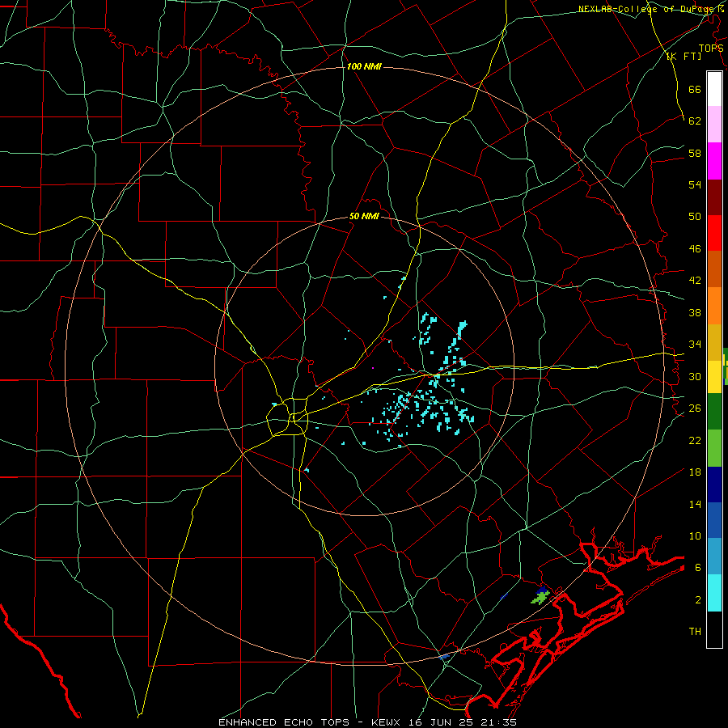The height and width of the screenshot is (728, 728).
Task: Click the light green echo near the coast
Action: click(540, 598)
